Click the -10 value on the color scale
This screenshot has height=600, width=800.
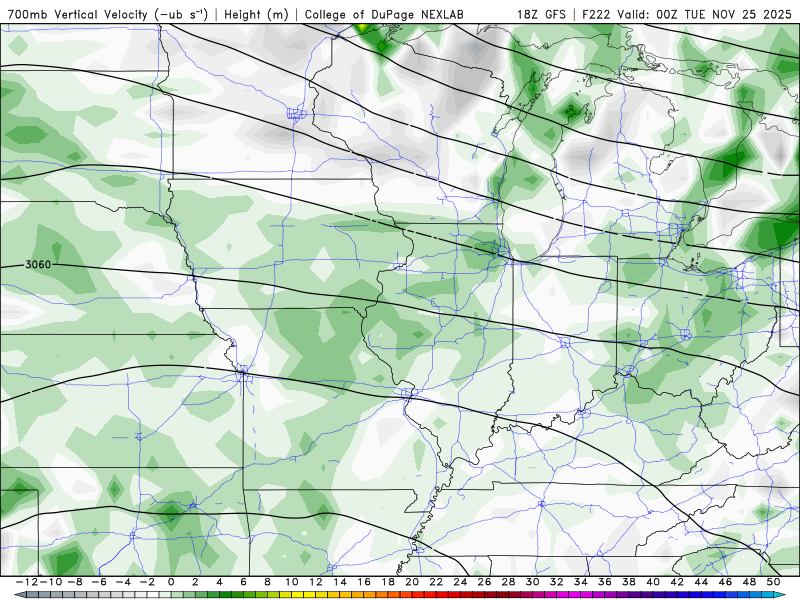51,582
